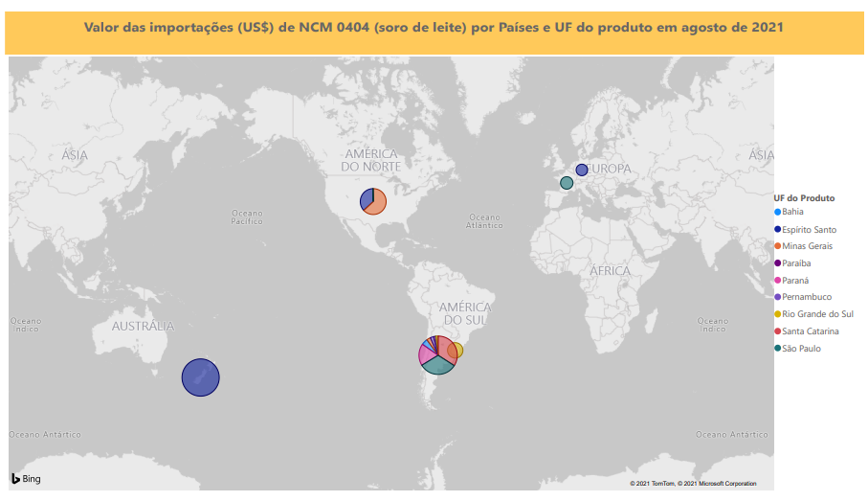Screen dimensions: 868x501
Task: Click the Oceano Pacífico map label
Action: coord(247,217)
